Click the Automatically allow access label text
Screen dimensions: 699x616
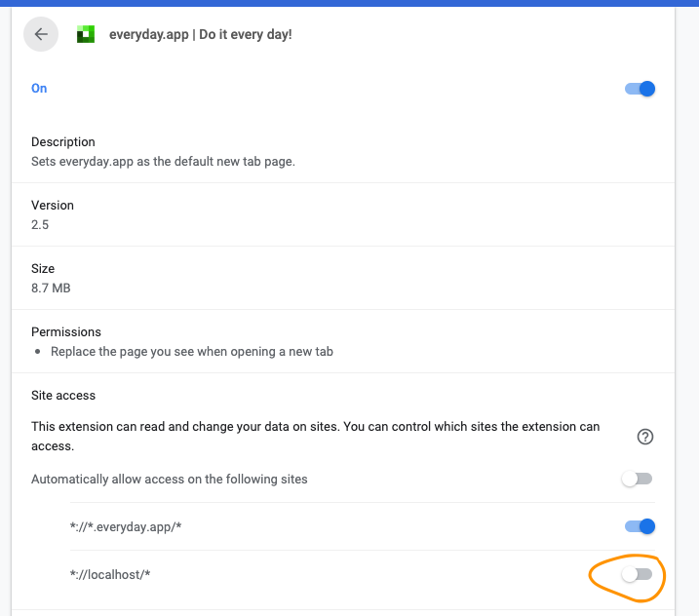pos(170,480)
